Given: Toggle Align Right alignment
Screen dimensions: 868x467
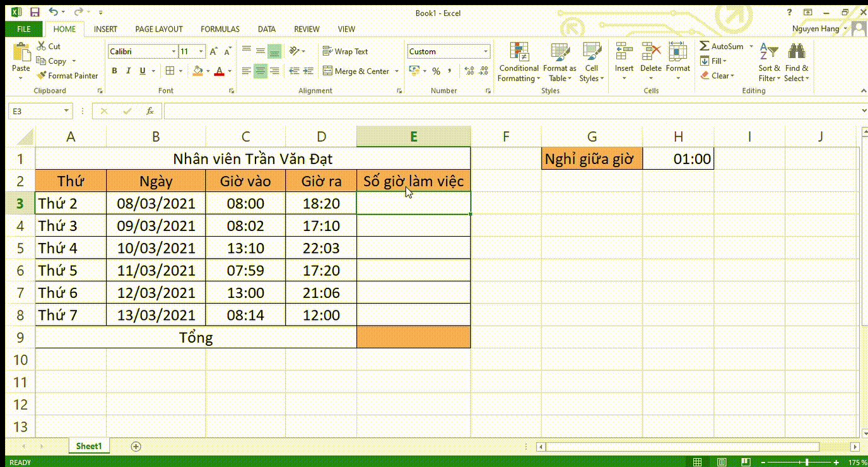Looking at the screenshot, I should click(274, 71).
